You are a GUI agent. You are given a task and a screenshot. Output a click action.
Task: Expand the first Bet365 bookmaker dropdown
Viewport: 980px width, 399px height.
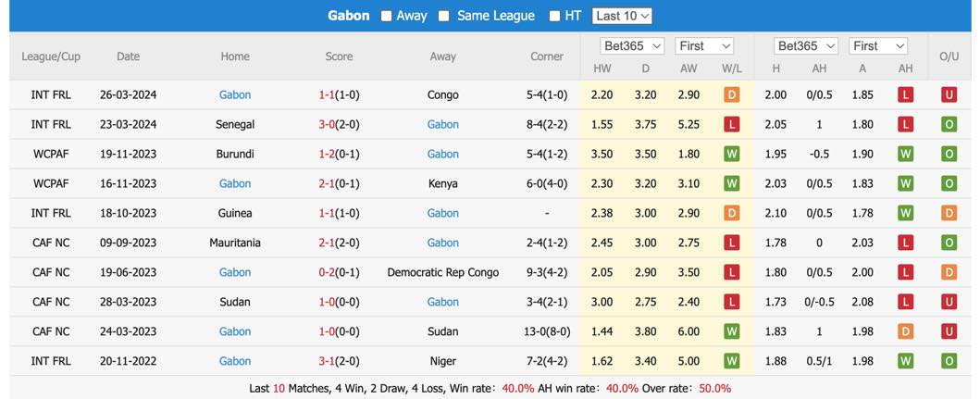tap(632, 45)
